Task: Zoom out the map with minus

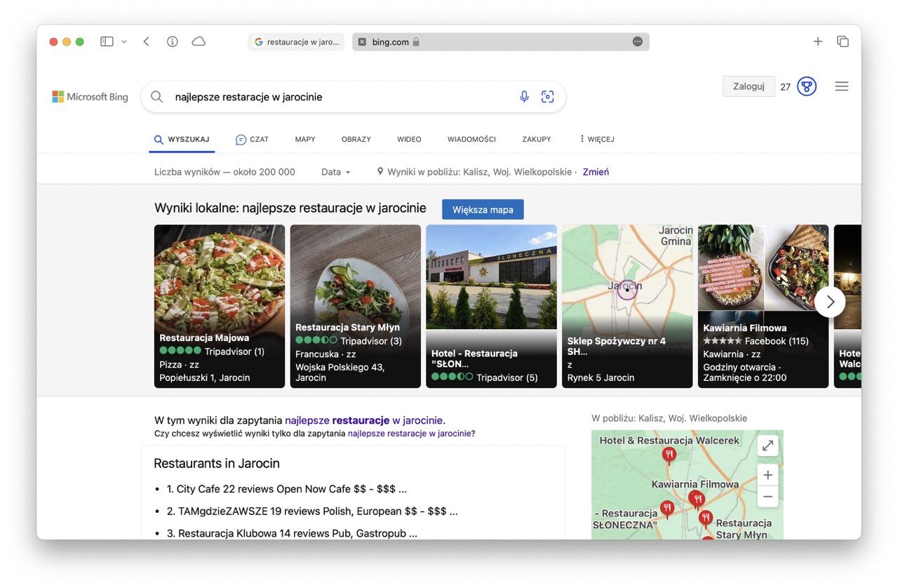Action: click(768, 497)
